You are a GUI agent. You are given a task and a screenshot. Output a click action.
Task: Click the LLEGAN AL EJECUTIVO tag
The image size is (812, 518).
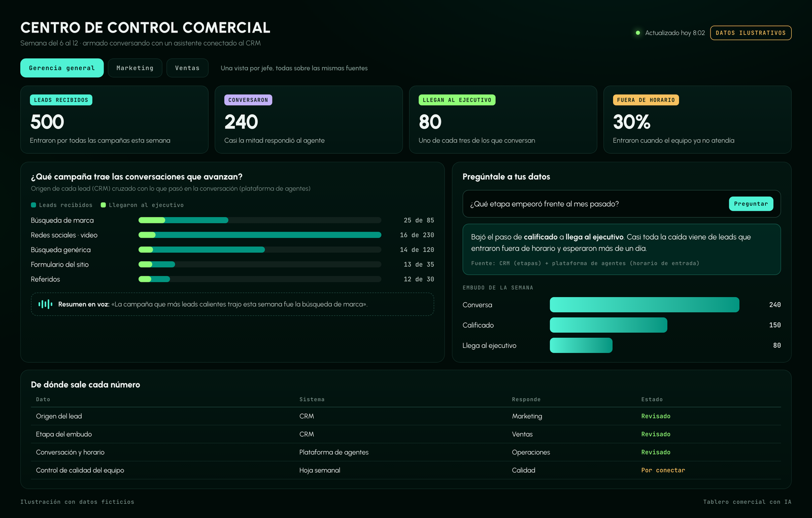457,100
